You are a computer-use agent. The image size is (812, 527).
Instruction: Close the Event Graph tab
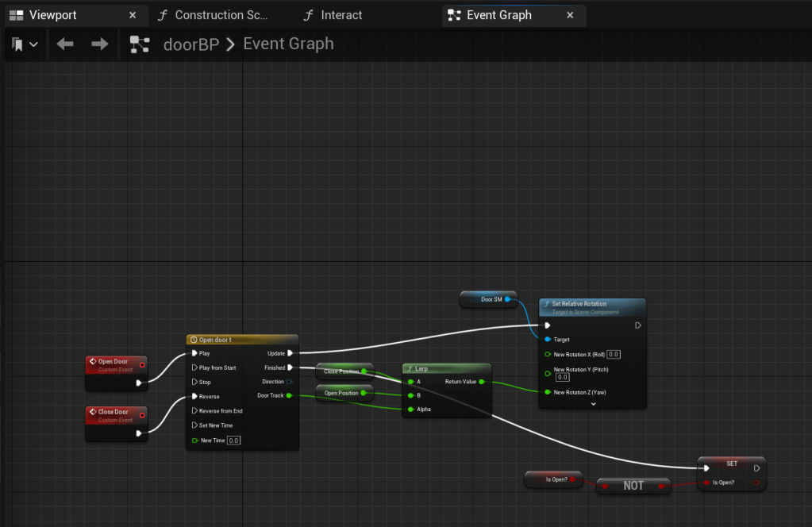569,15
